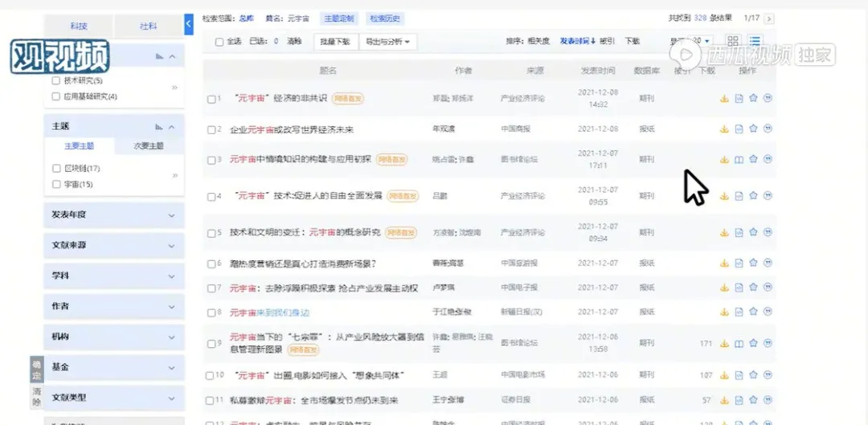This screenshot has width=868, height=425.
Task: Select the 次要主题 tab
Action: tap(149, 146)
